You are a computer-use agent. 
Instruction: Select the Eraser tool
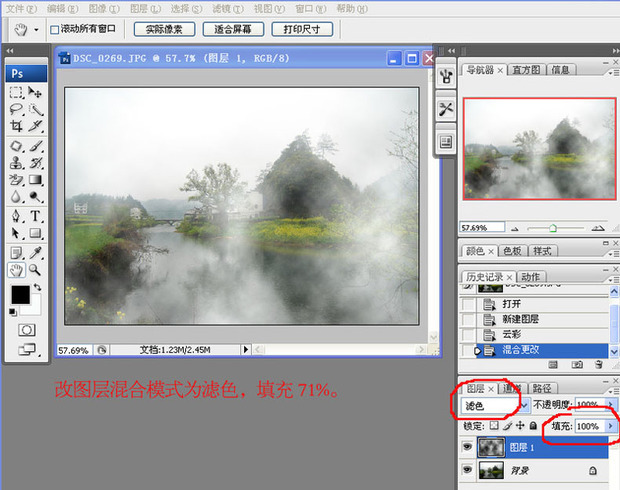[16, 180]
